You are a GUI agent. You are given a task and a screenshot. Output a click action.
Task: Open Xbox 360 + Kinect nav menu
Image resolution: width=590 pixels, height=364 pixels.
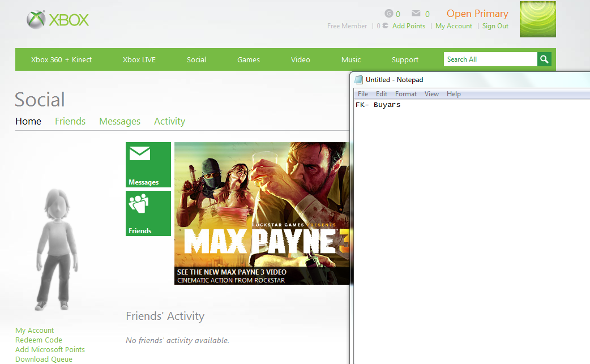(61, 59)
